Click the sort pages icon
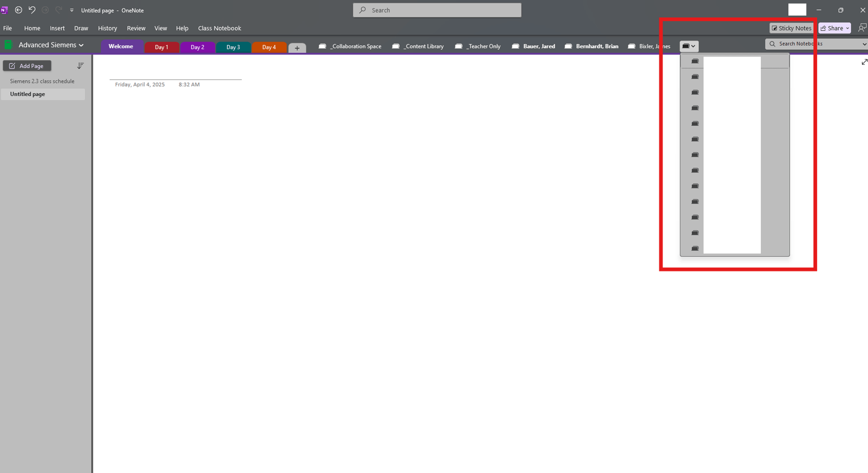868x473 pixels. pos(80,66)
